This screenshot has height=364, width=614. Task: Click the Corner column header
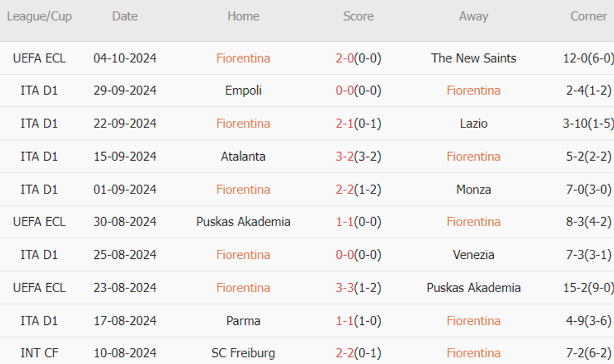click(588, 16)
